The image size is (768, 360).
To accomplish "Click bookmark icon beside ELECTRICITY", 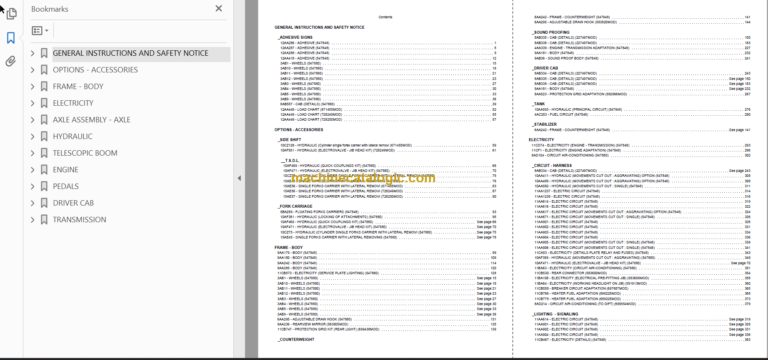I will click(x=44, y=103).
